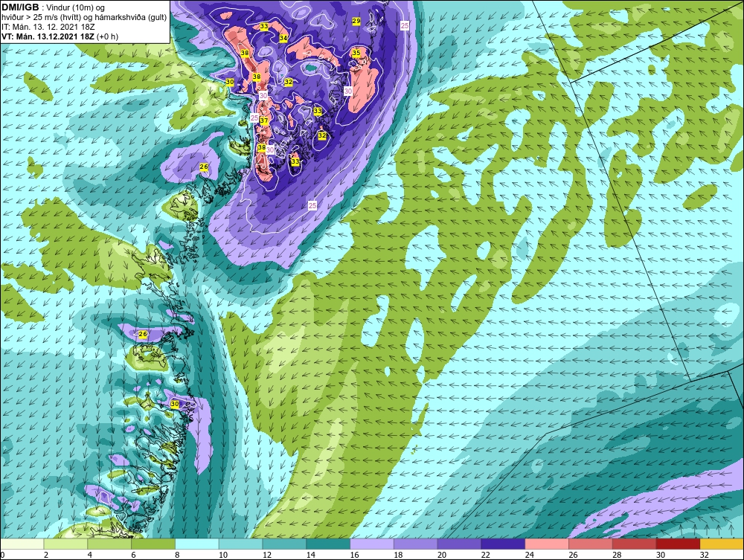
Task: Select the 20–22 m/s violet legend swatch
Action: 459,544
